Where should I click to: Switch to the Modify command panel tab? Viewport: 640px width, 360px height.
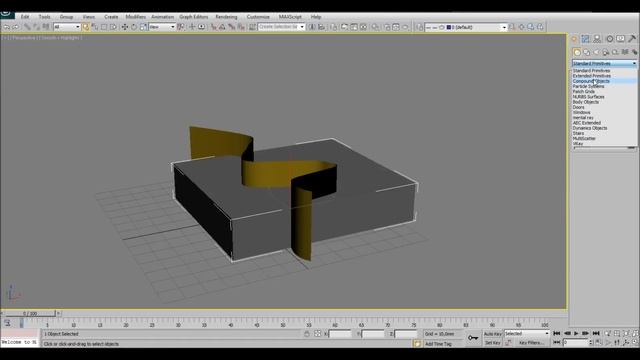click(586, 39)
